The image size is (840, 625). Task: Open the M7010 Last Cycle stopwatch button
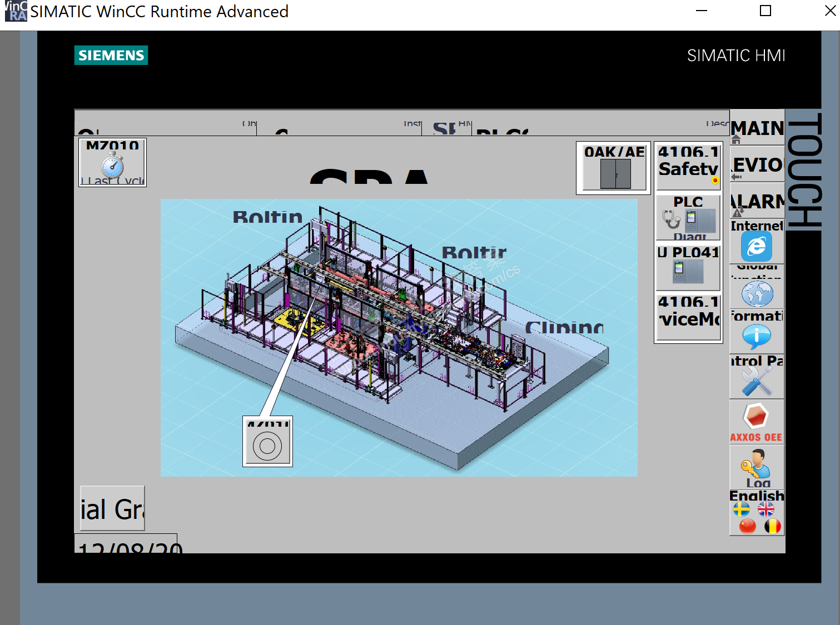coord(112,162)
